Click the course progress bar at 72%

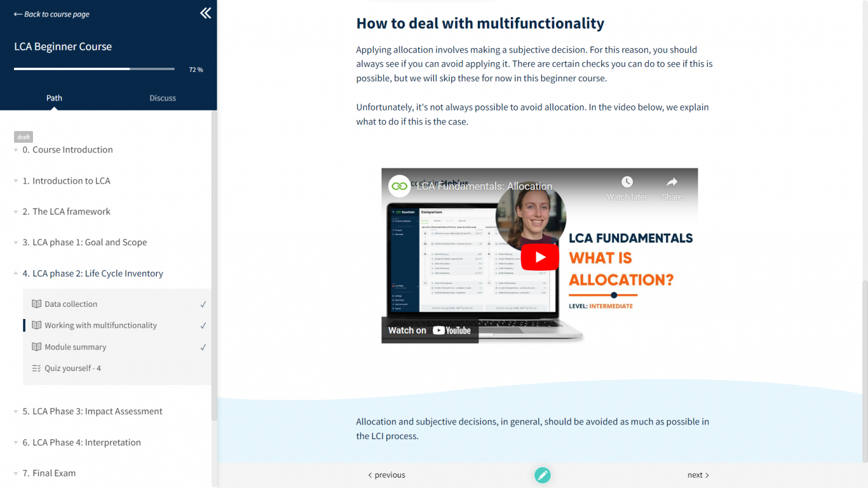pos(94,69)
